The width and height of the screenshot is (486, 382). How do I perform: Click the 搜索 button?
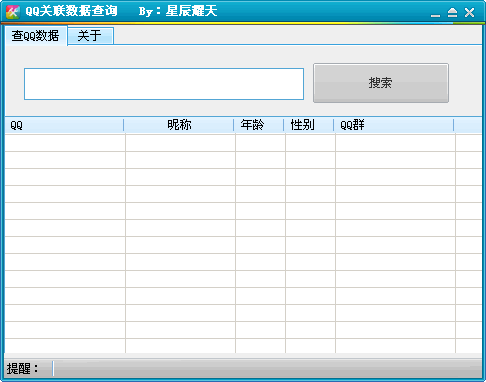[x=381, y=83]
